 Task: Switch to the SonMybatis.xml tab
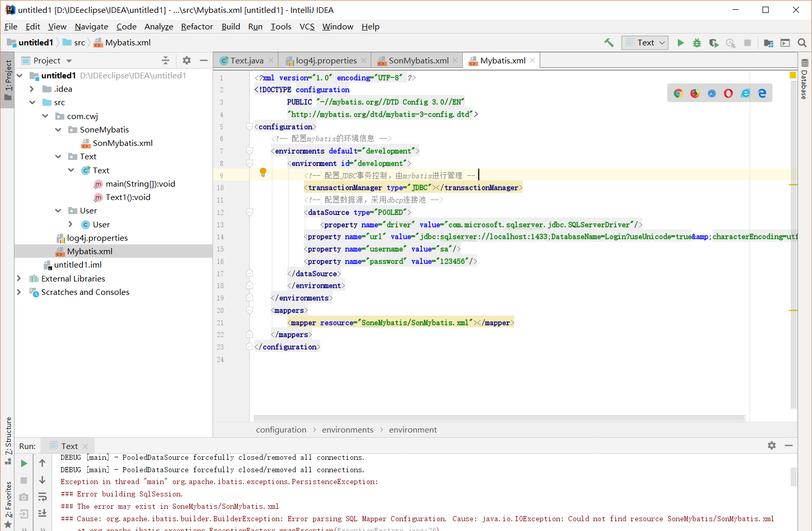click(x=418, y=61)
